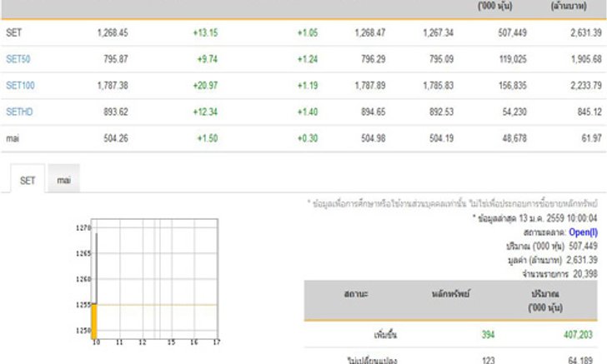Image resolution: width=607 pixels, height=364 pixels.
Task: Select mai high value 504.98
Action: click(374, 138)
